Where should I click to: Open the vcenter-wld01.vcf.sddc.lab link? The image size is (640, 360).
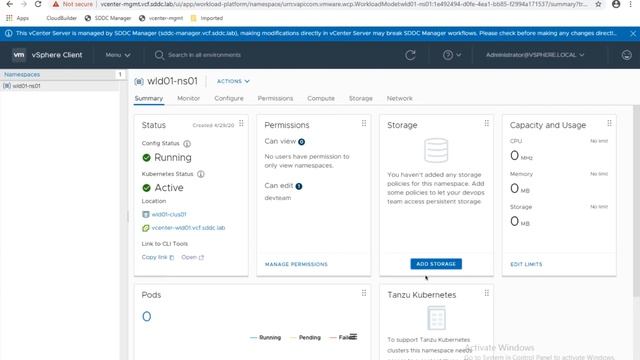pyautogui.click(x=188, y=228)
